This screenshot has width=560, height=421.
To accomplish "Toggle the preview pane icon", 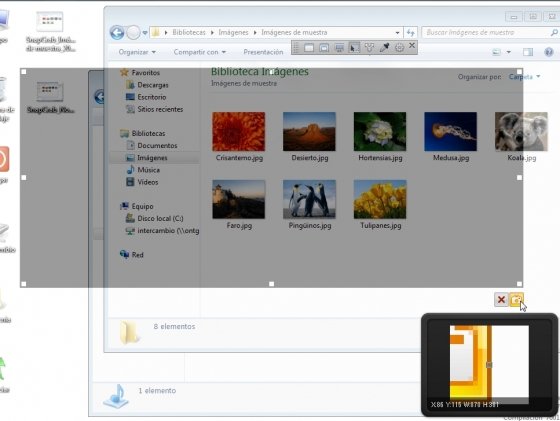I will [x=528, y=52].
